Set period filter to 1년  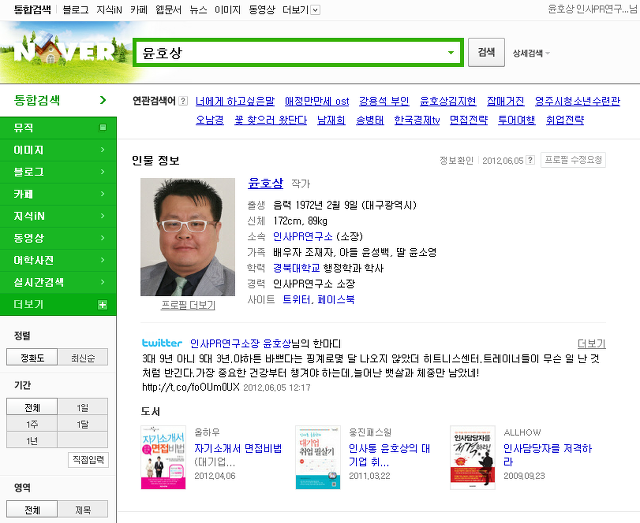click(32, 441)
